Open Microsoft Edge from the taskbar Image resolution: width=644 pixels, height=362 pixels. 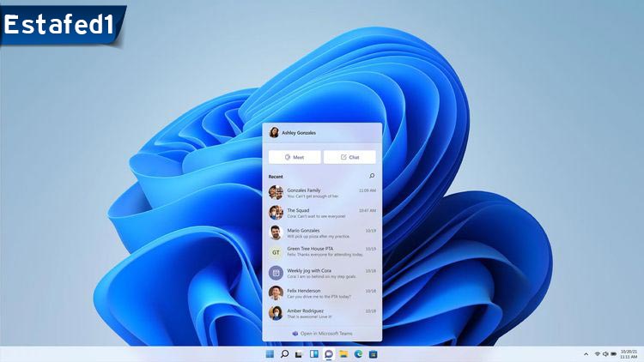pyautogui.click(x=357, y=354)
